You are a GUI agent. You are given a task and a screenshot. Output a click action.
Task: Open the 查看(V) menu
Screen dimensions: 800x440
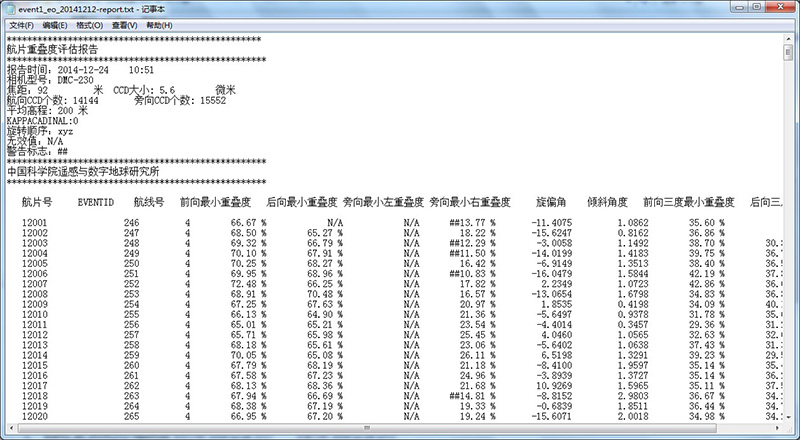[125, 24]
